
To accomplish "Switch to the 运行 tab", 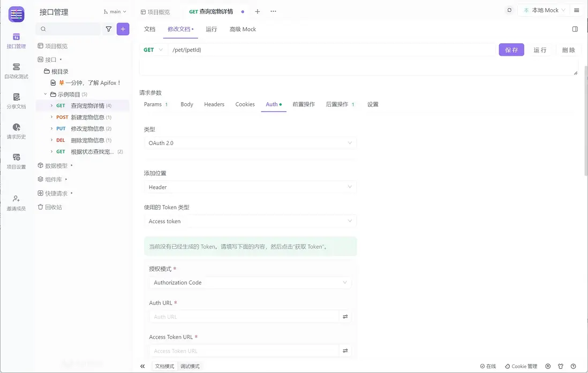I will pos(212,29).
